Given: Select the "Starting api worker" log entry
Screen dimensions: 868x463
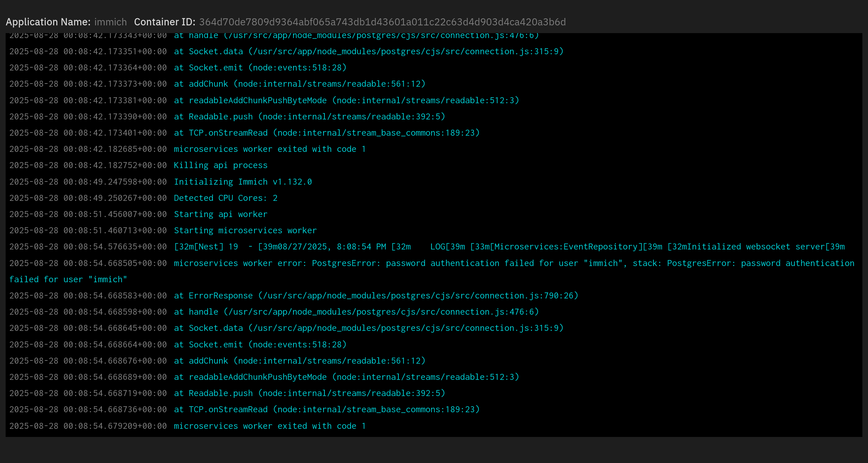Looking at the screenshot, I should click(221, 214).
